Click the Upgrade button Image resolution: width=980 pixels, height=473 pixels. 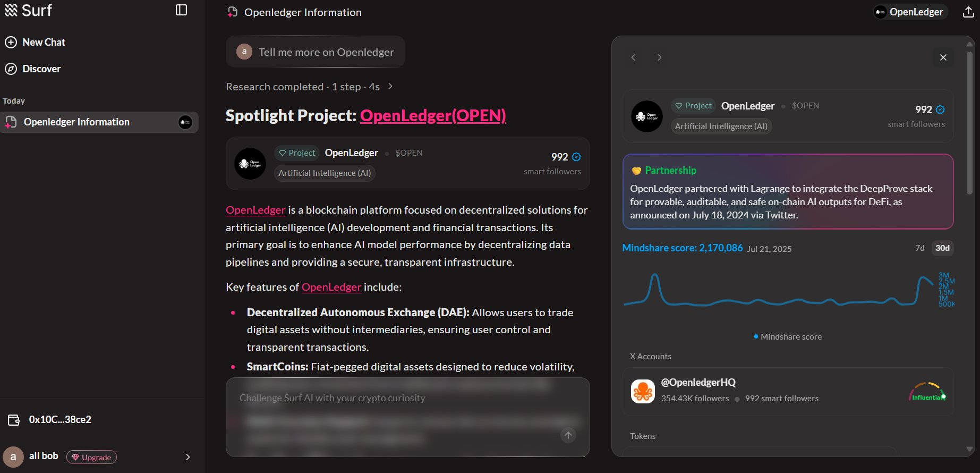click(x=91, y=458)
